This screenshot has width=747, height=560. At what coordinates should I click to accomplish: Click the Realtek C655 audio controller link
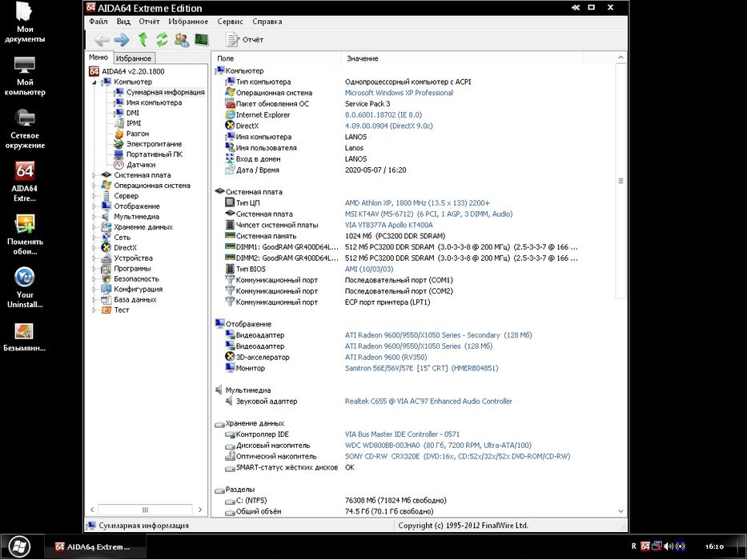click(x=428, y=402)
